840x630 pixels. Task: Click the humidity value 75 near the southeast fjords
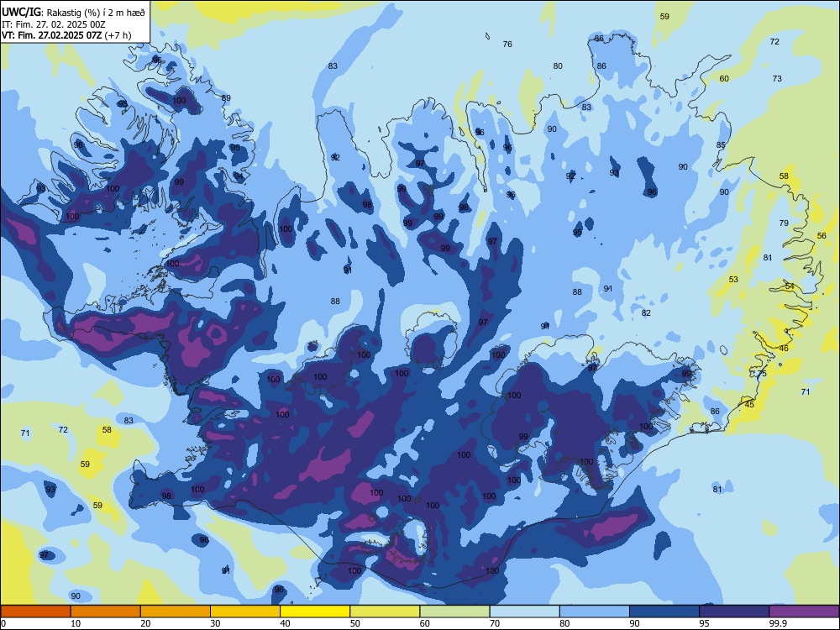(x=762, y=374)
